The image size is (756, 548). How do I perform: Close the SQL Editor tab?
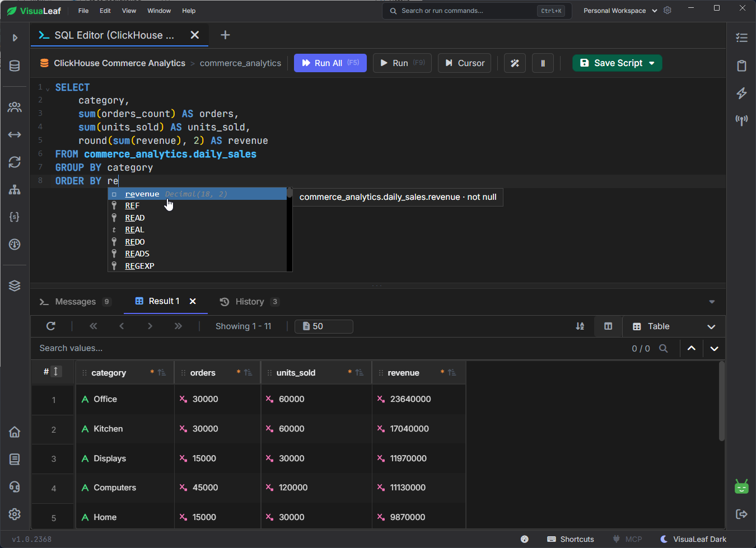pos(195,35)
